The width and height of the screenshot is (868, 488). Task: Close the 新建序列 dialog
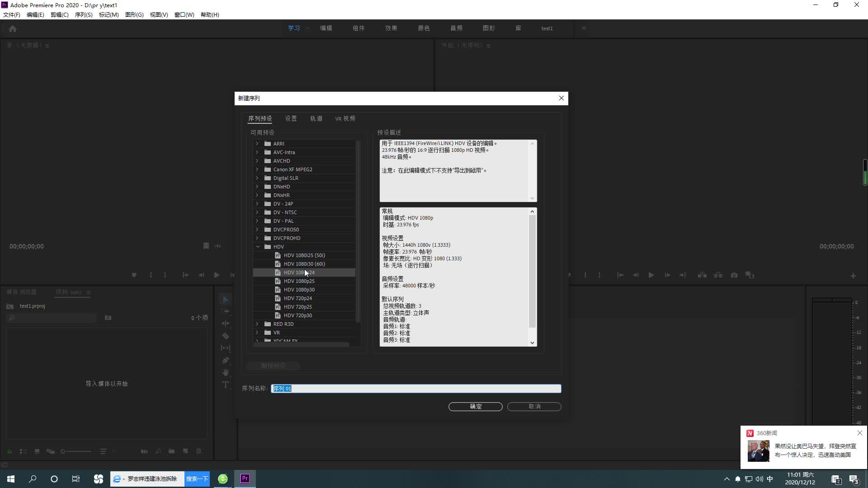click(561, 98)
